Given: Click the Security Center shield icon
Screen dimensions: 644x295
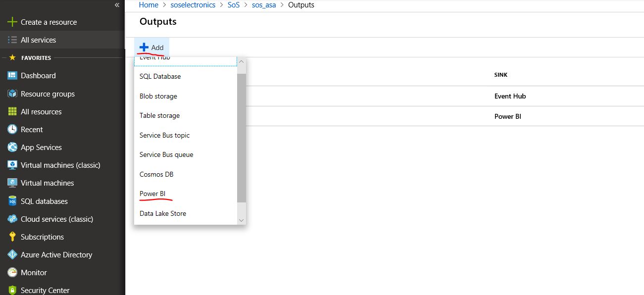Looking at the screenshot, I should click(x=12, y=290).
